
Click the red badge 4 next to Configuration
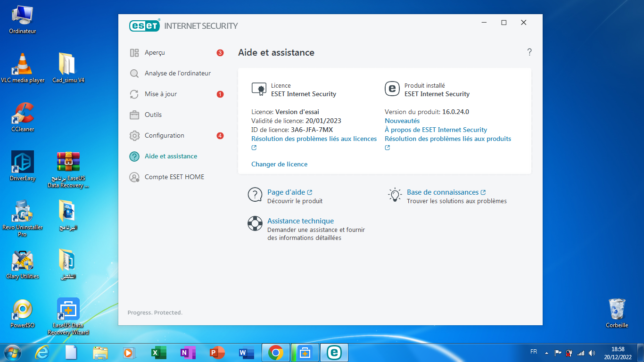220,136
